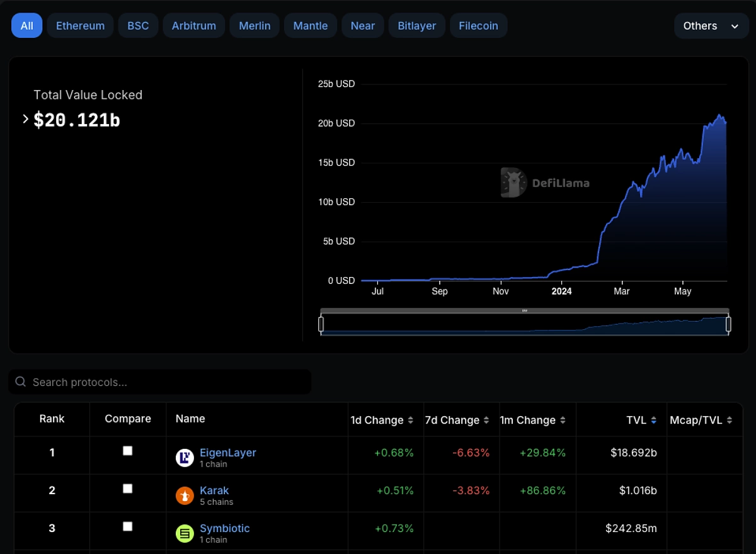Enable the Symbiotic compare checkbox
Screen dimensions: 756x554
tap(127, 526)
